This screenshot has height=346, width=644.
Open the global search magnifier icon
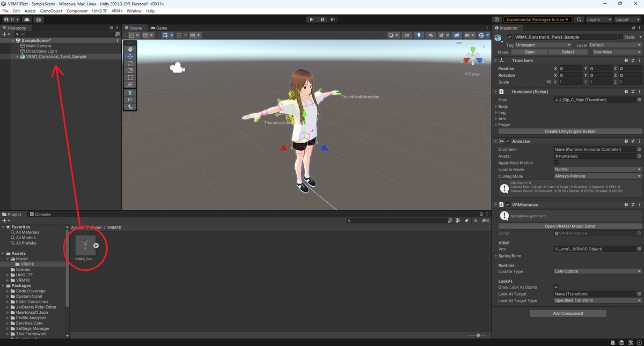click(579, 19)
